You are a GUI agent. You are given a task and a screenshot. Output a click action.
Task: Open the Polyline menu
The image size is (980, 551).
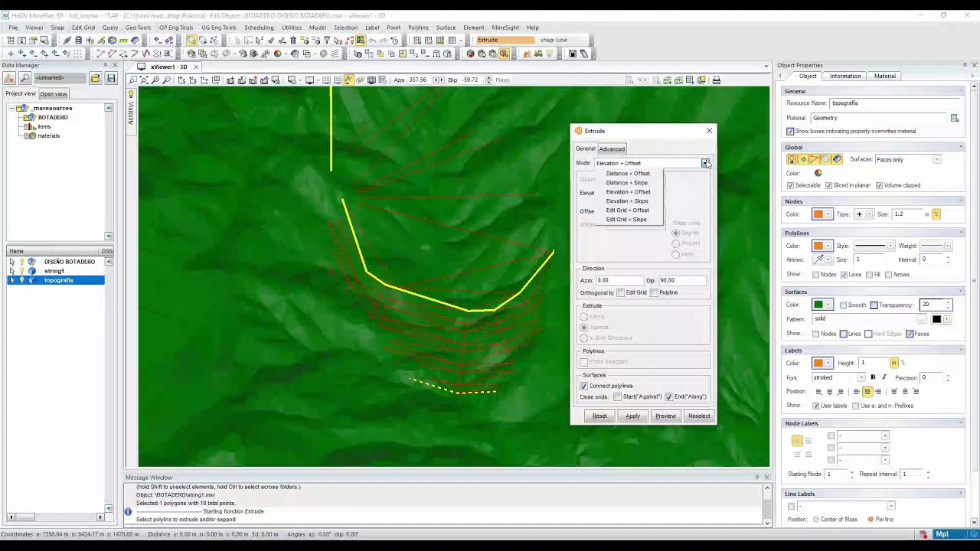tap(418, 28)
